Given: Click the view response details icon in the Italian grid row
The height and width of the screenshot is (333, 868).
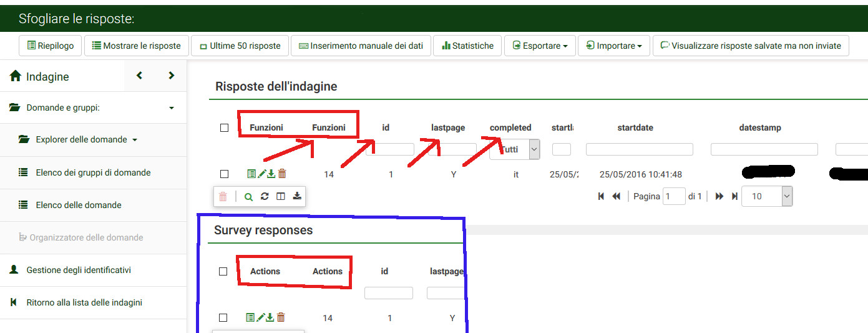Looking at the screenshot, I should click(251, 174).
